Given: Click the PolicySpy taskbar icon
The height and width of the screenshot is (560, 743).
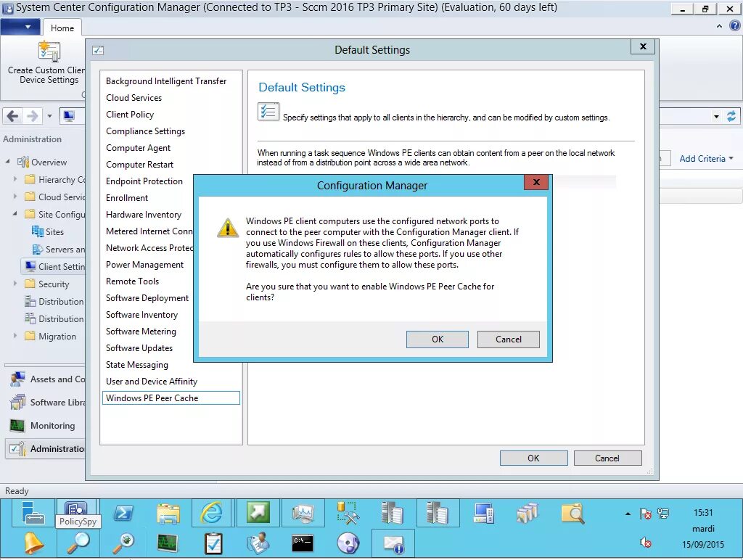Looking at the screenshot, I should tap(75, 510).
